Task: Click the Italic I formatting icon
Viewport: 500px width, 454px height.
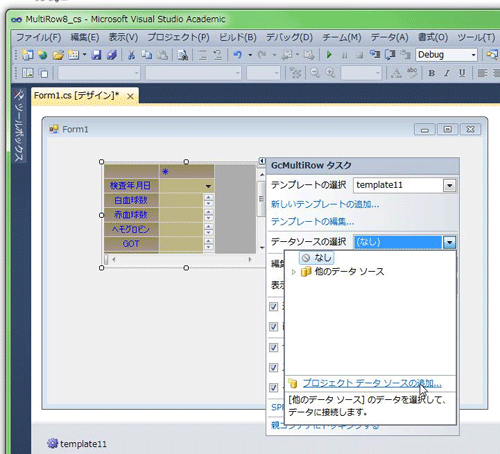Action: click(x=447, y=73)
